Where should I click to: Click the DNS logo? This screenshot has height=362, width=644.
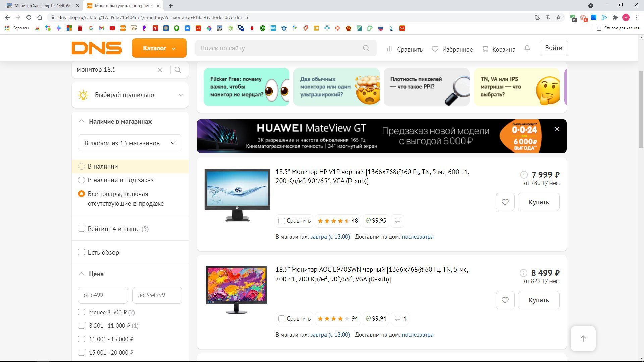click(x=97, y=48)
